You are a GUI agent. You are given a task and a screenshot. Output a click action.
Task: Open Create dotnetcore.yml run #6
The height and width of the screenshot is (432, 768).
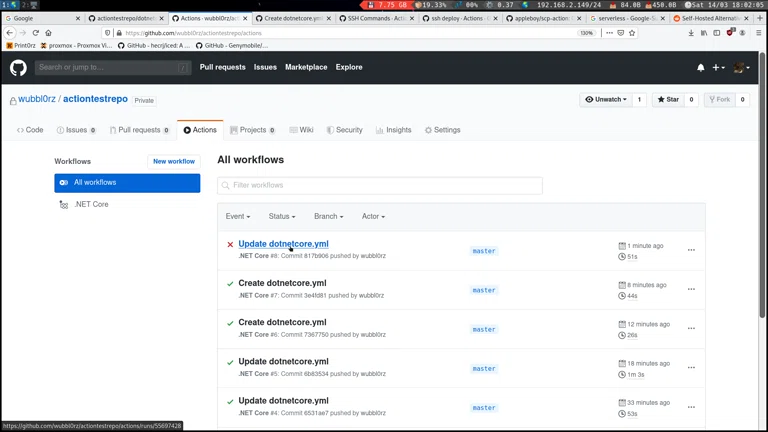point(282,322)
